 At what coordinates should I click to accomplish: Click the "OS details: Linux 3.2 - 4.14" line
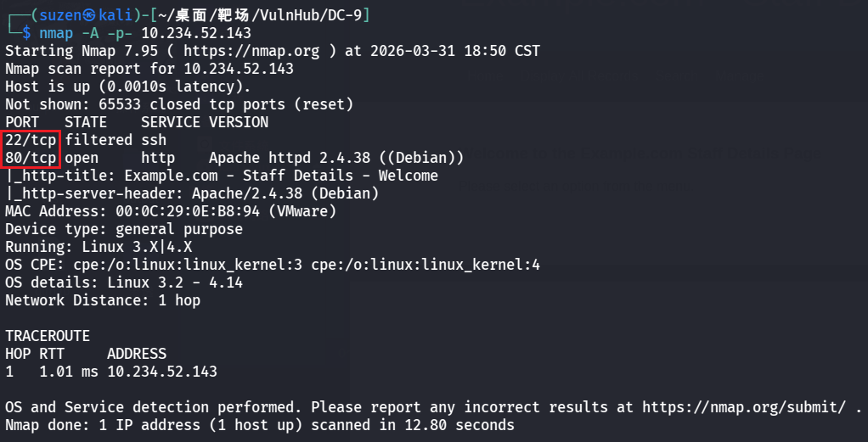tap(124, 283)
